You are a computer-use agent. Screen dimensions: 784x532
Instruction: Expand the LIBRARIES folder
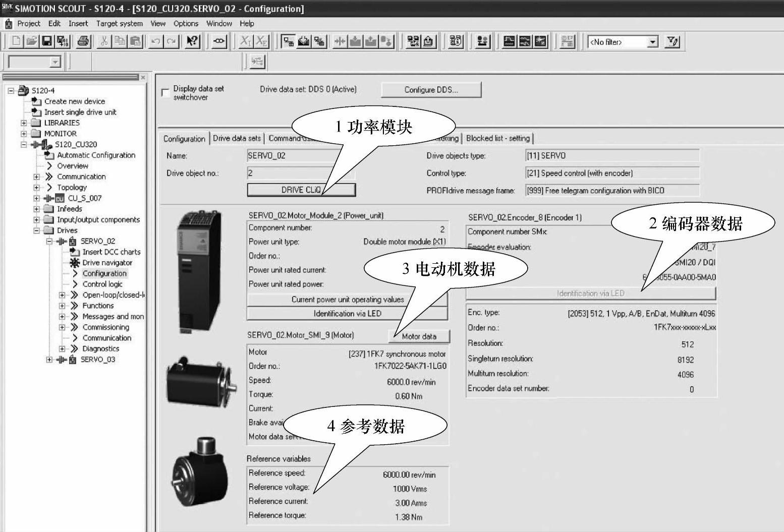point(24,123)
